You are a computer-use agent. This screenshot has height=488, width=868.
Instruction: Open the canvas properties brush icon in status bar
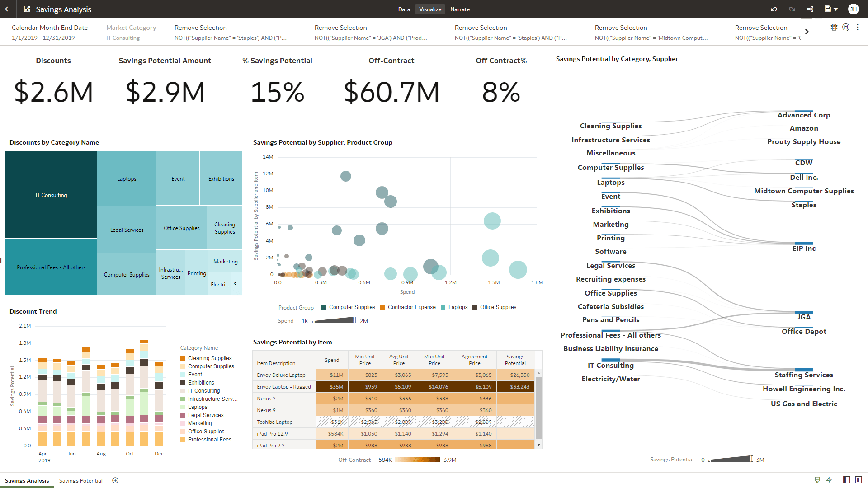[x=817, y=480]
